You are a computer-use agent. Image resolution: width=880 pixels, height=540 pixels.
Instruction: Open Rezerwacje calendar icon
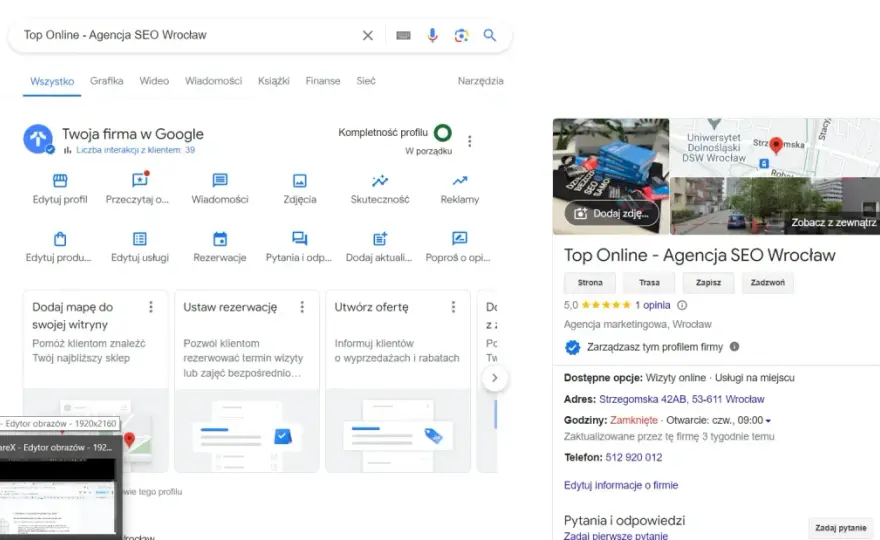click(x=220, y=239)
